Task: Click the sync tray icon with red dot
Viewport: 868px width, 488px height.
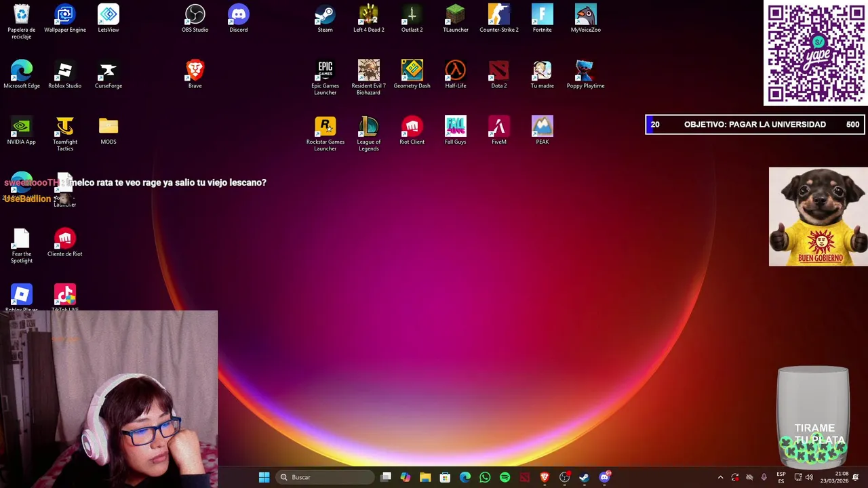Action: tap(735, 477)
